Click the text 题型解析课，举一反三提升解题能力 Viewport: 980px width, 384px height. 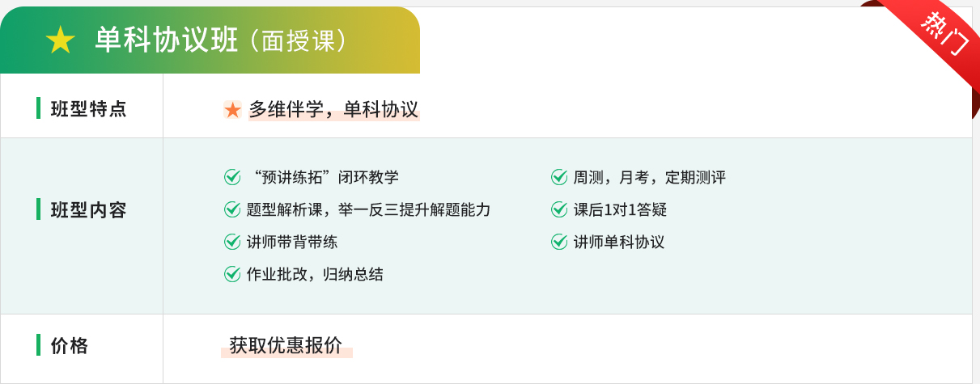[368, 209]
